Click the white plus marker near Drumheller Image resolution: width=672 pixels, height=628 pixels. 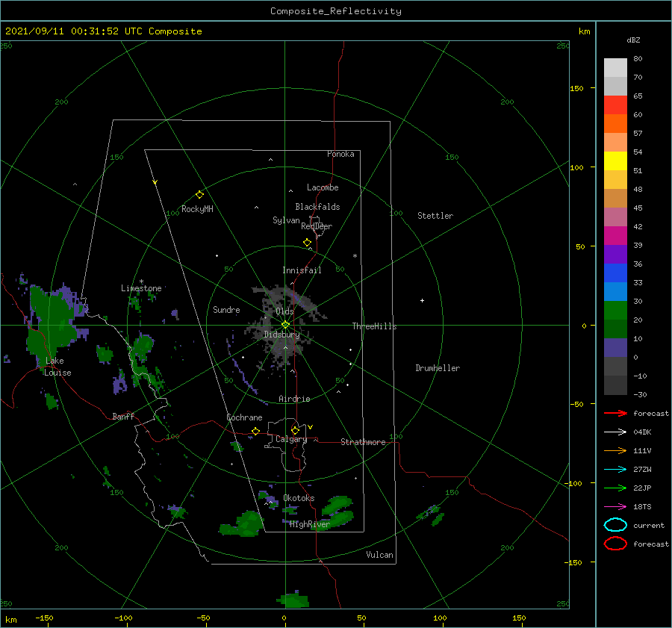coord(422,300)
